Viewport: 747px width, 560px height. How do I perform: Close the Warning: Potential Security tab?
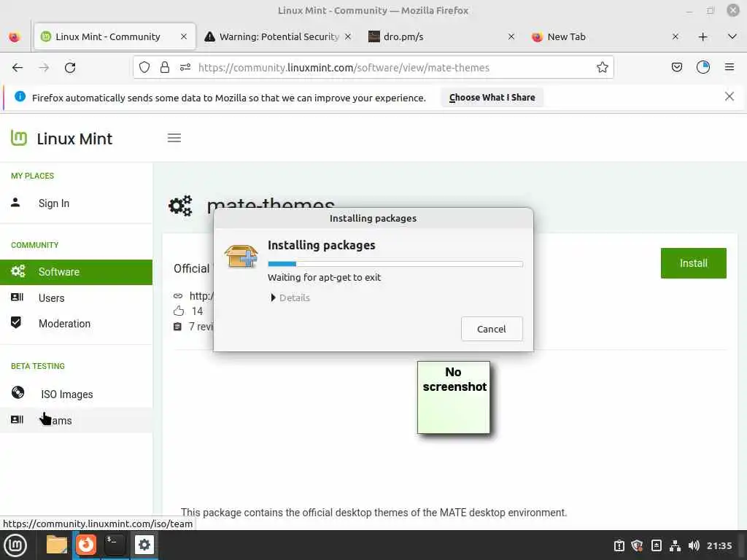348,36
